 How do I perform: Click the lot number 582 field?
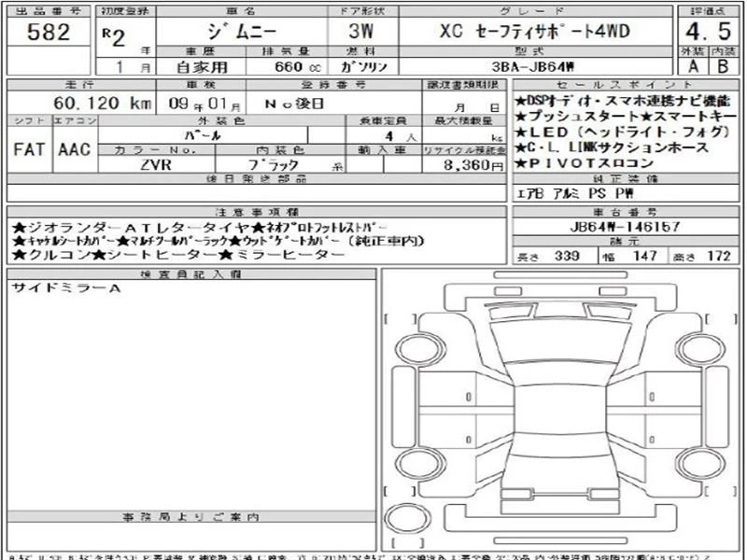coord(49,32)
